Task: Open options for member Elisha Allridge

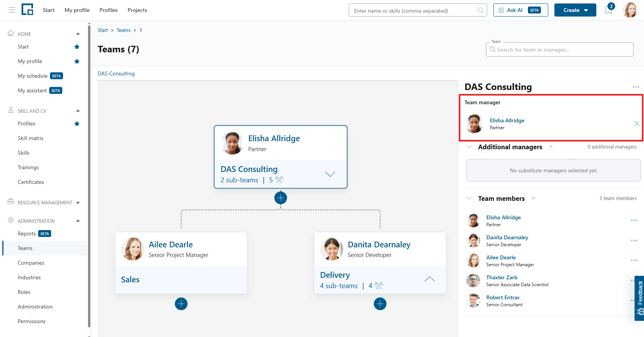Action: 634,220
